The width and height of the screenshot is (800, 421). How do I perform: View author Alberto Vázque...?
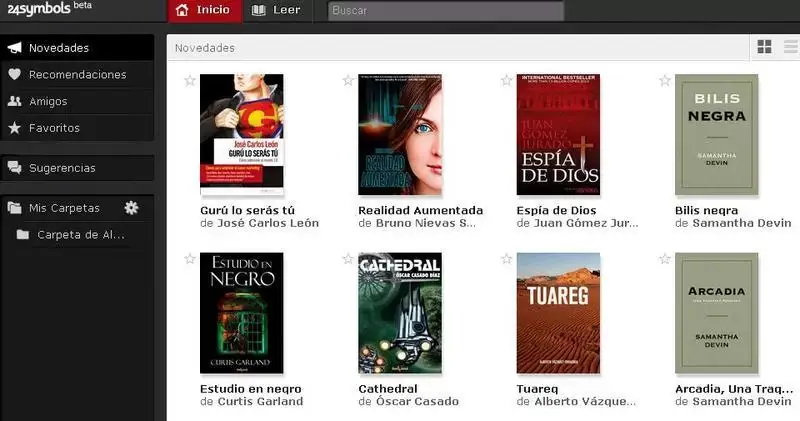point(585,402)
